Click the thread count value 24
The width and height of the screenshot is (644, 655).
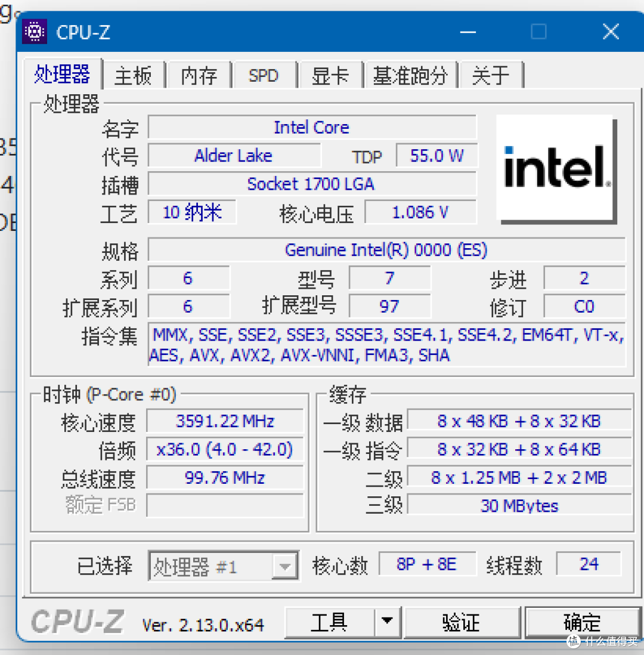589,564
